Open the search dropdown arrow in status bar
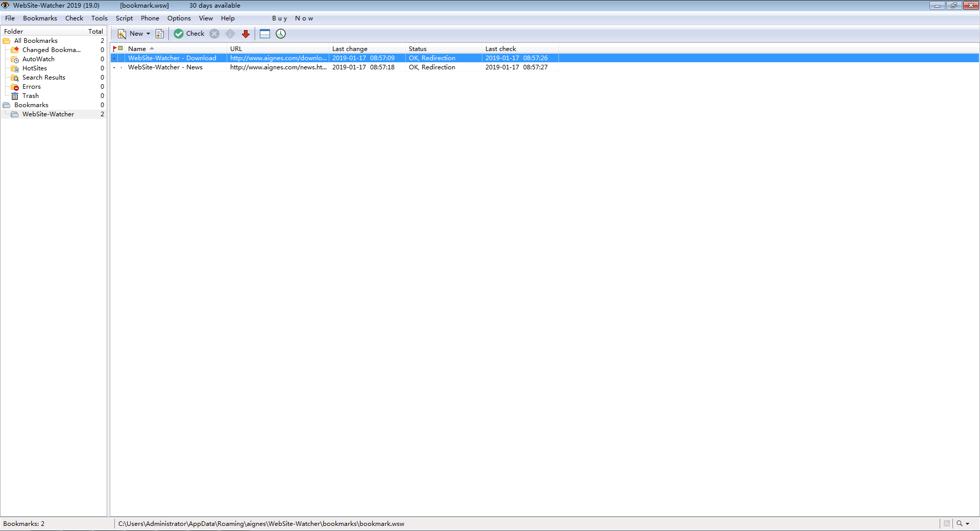 click(x=967, y=523)
